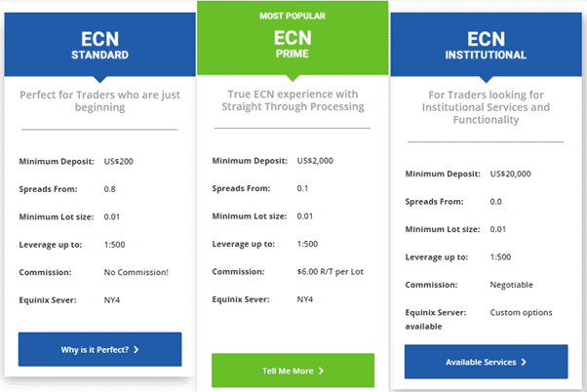This screenshot has height=392, width=587.
Task: Select the ECN Prime header banner
Action: [x=293, y=38]
